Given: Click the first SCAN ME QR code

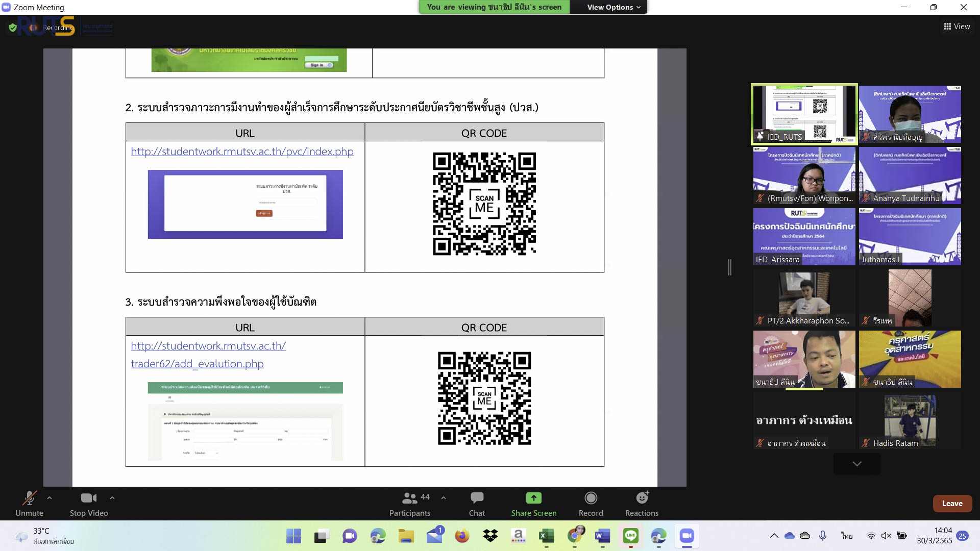Looking at the screenshot, I should [x=484, y=204].
